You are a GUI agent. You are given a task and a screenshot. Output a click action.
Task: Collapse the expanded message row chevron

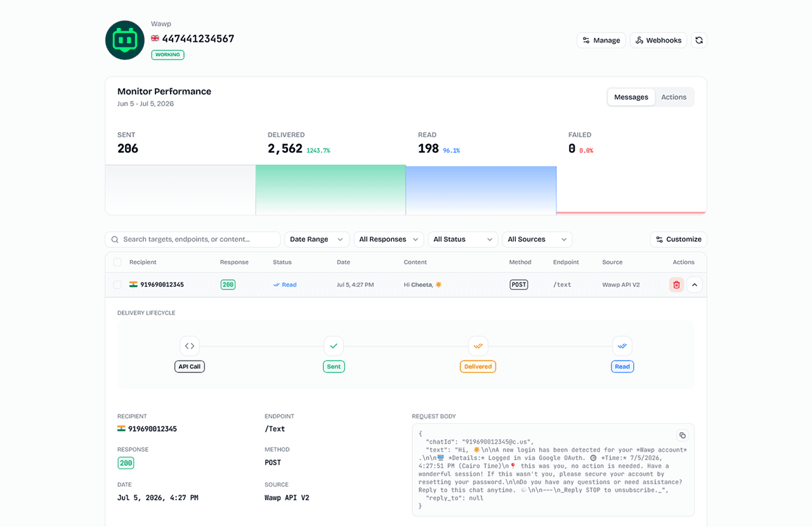[x=695, y=285]
